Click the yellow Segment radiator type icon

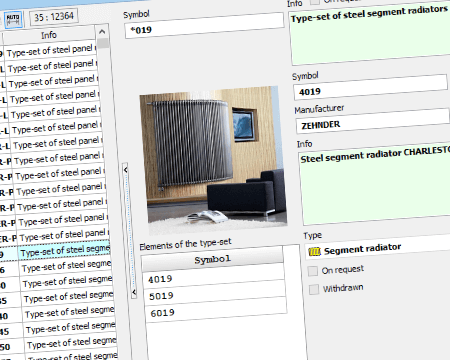click(x=314, y=251)
